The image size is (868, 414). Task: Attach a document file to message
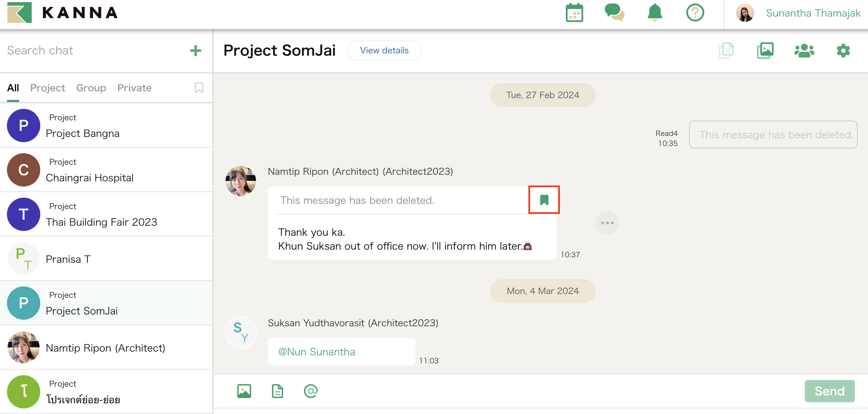(x=277, y=391)
